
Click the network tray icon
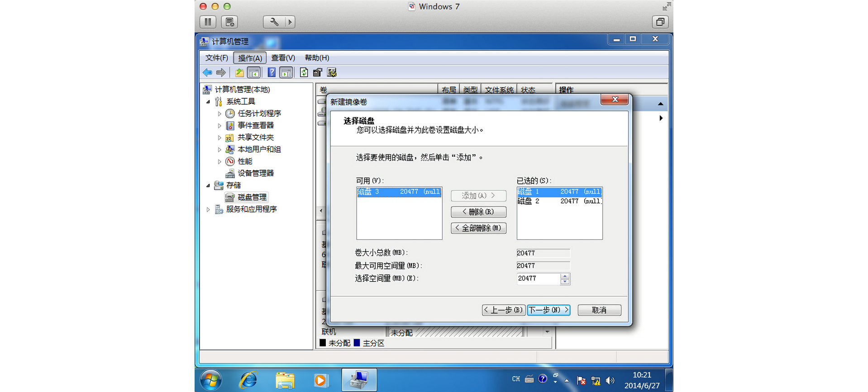coord(596,381)
